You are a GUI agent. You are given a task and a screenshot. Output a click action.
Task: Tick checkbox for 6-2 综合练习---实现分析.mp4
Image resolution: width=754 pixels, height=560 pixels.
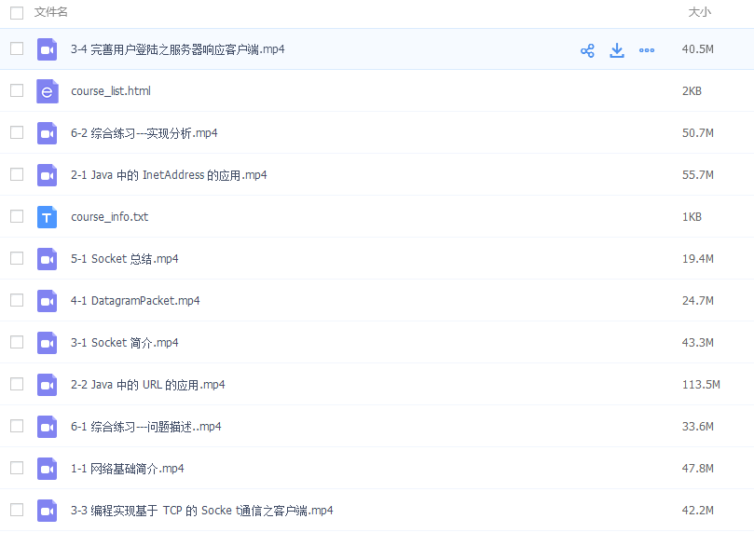[x=17, y=132]
